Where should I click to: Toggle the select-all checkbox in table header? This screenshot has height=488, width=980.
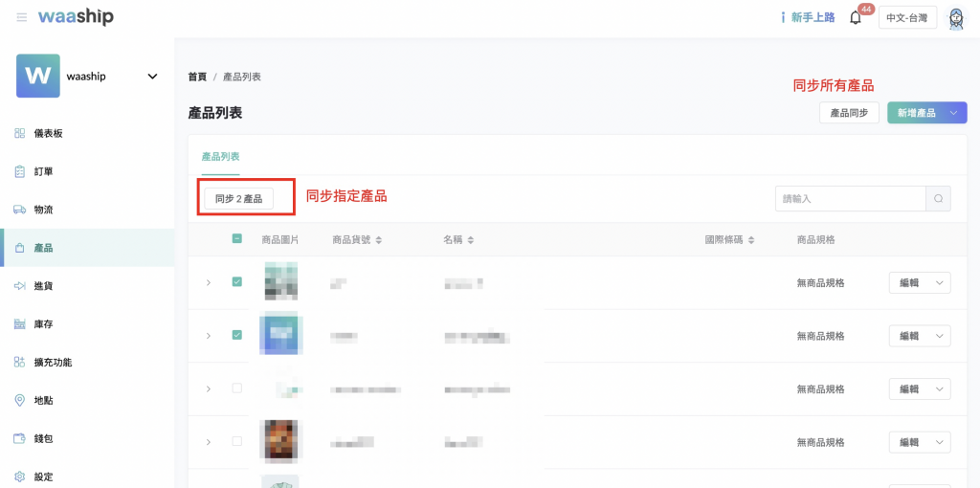click(237, 239)
